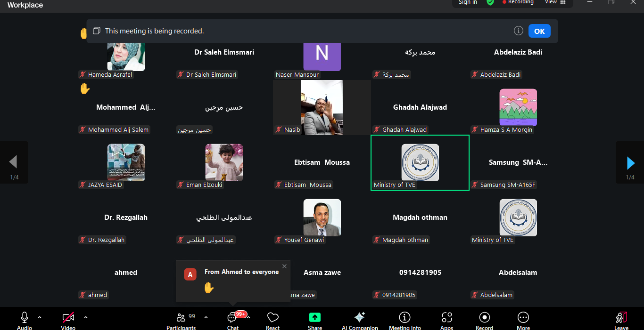
Task: Open the participants dropdown arrow
Action: (206, 318)
